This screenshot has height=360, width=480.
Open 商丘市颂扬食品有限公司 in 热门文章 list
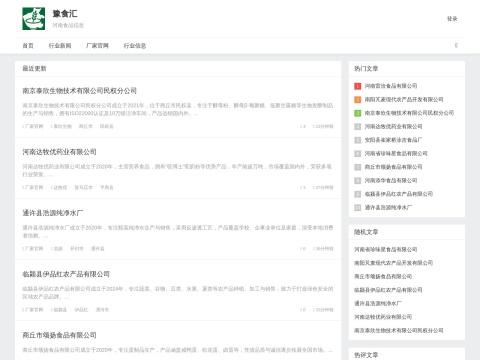click(x=393, y=167)
